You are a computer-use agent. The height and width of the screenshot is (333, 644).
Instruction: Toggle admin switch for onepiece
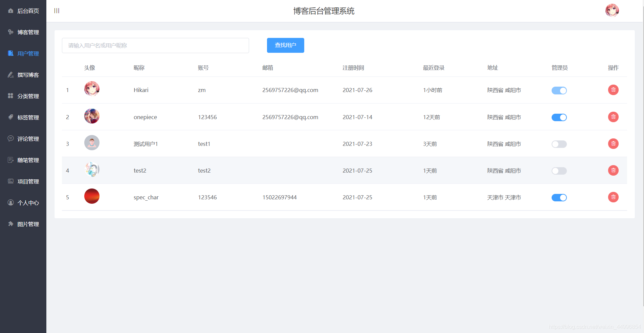(559, 117)
